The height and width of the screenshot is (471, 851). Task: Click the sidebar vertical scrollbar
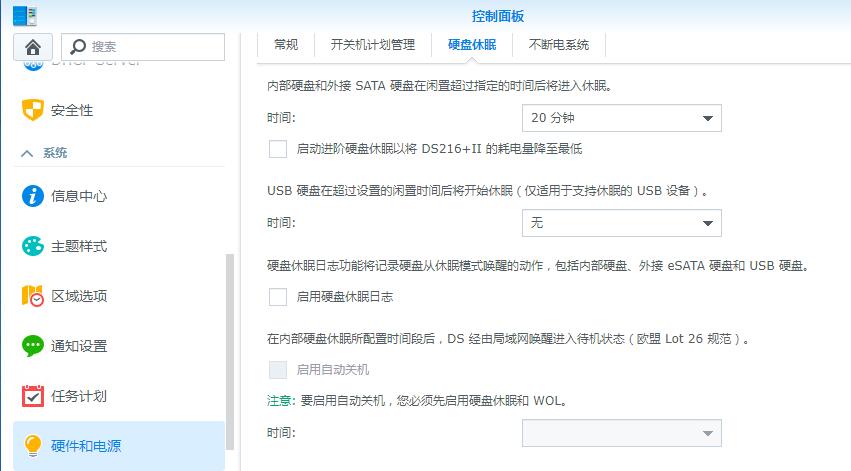click(231, 350)
